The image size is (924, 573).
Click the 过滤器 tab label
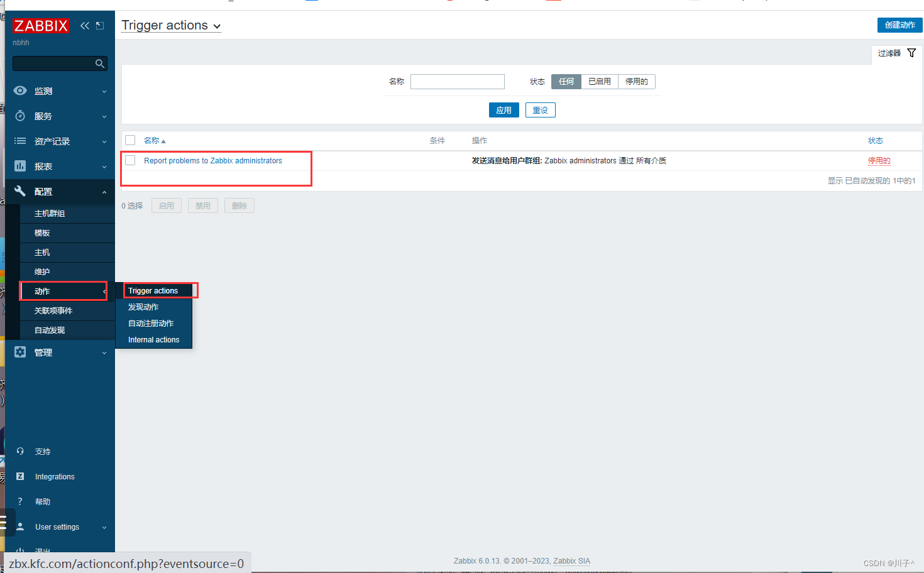coord(889,53)
